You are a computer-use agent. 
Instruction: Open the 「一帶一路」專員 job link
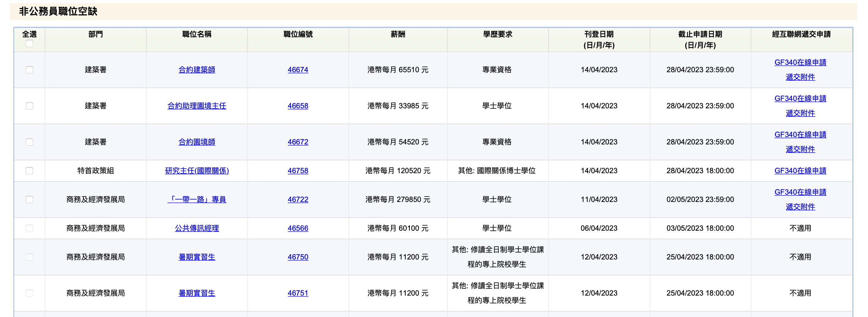(x=197, y=199)
